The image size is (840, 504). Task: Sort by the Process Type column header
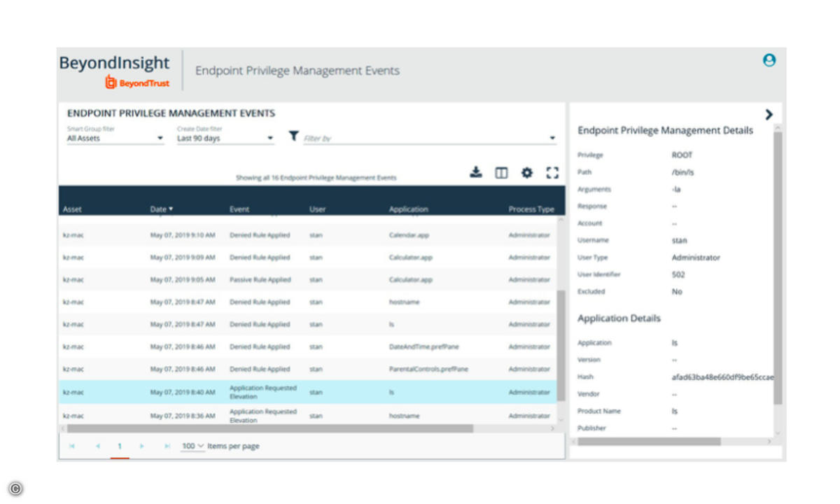coord(531,209)
